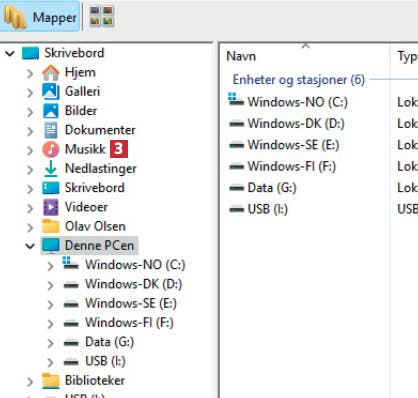Click the Denne PCen monitor icon
This screenshot has width=418, height=398.
coord(51,246)
